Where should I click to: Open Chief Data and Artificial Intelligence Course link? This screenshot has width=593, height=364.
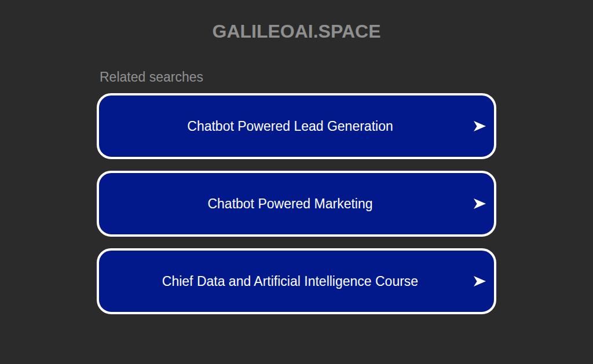[x=290, y=281]
